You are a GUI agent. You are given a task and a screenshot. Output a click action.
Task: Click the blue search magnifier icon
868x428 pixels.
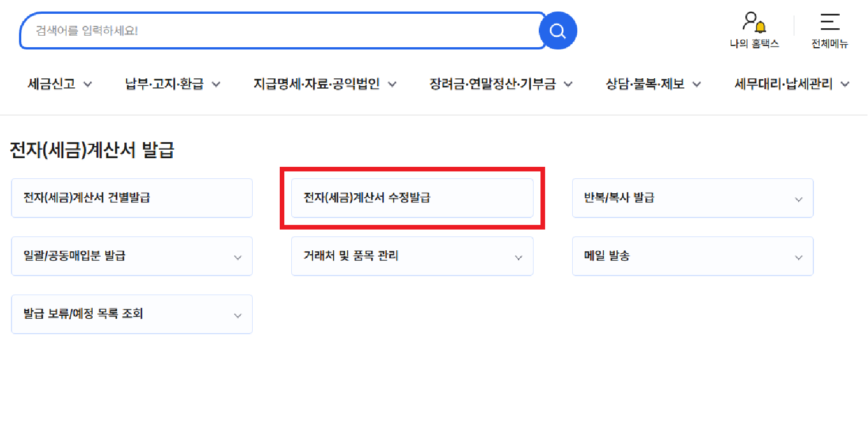click(557, 30)
